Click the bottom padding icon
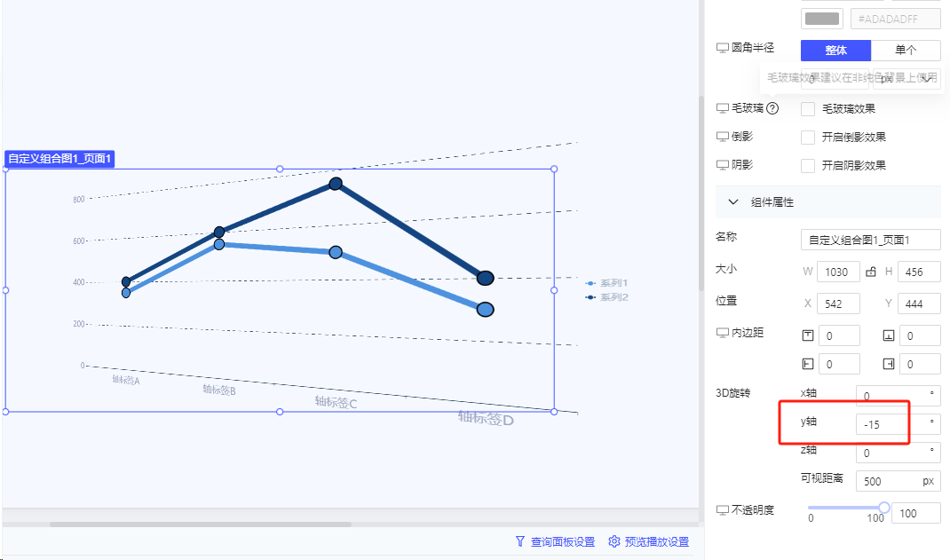 889,335
